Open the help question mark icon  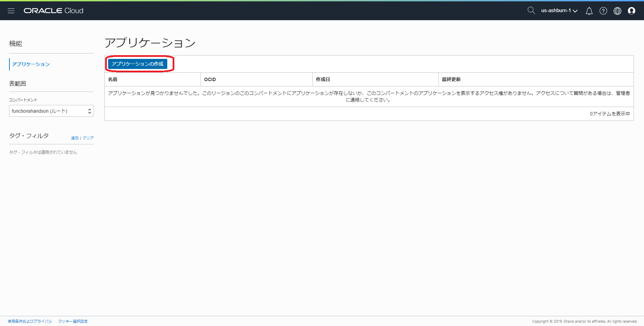point(603,11)
